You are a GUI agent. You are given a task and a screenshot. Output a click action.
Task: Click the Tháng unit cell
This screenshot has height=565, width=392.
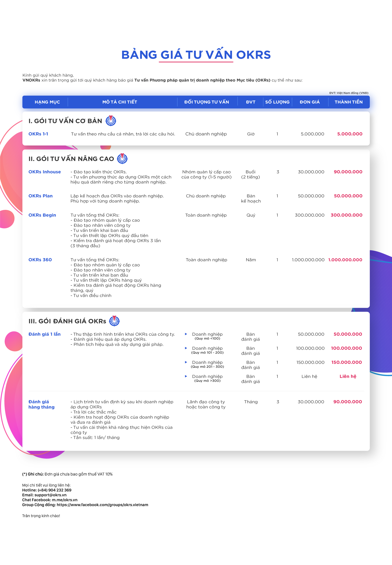point(251,402)
